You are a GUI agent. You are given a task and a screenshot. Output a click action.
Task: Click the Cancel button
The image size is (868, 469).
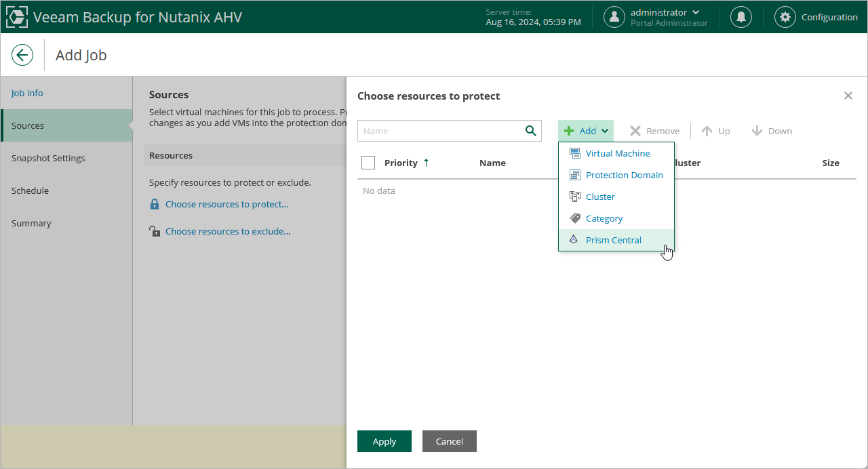point(450,441)
